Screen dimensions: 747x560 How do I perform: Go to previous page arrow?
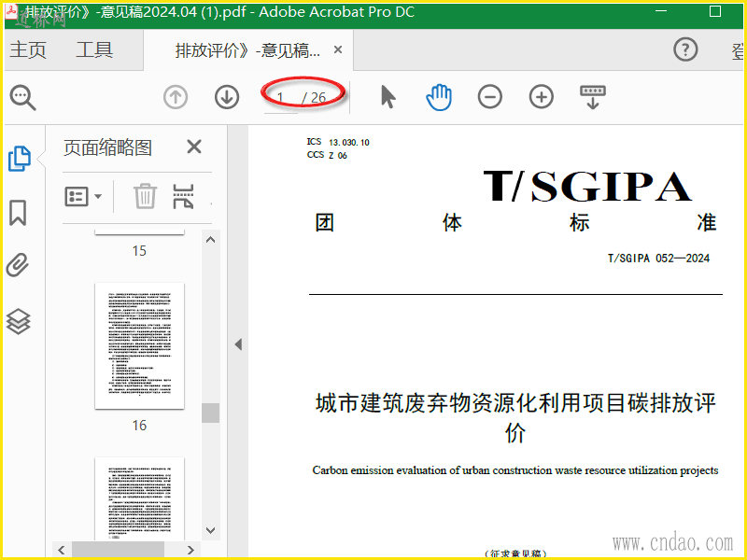point(176,97)
